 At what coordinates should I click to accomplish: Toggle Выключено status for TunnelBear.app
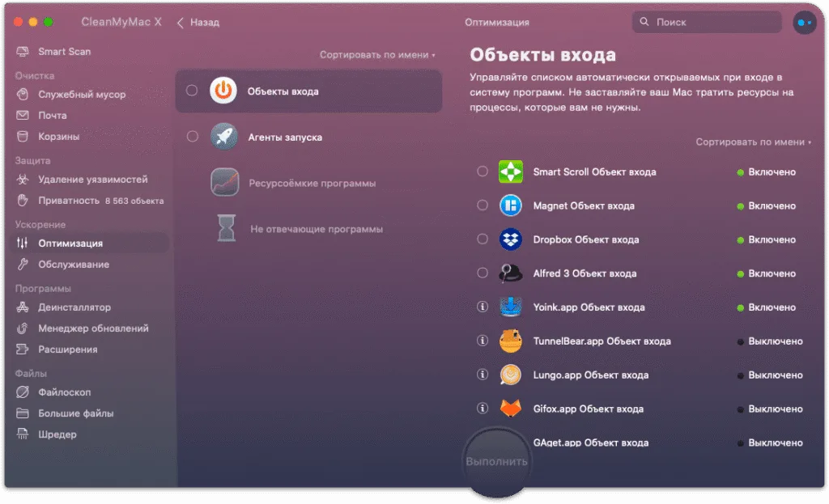pos(770,341)
